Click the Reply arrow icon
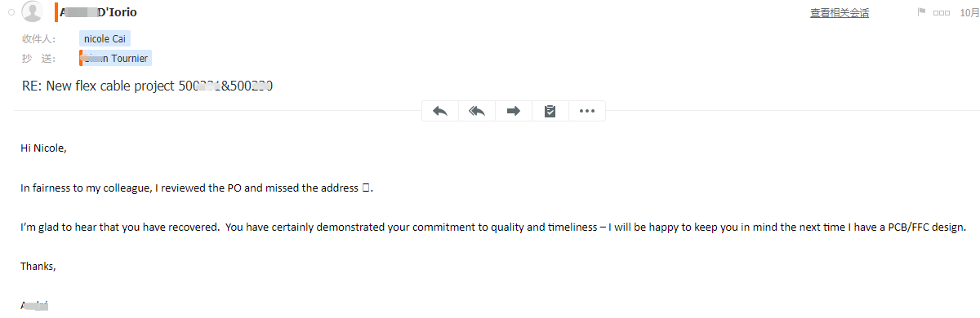The height and width of the screenshot is (318, 980). click(440, 111)
